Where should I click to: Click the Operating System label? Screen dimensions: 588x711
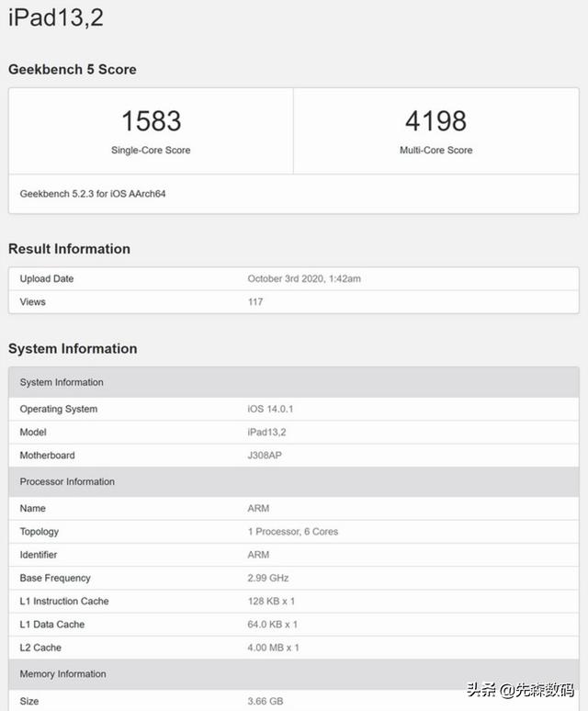coord(59,409)
